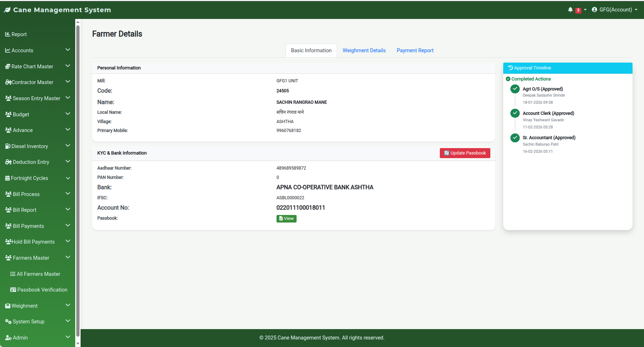Expand the Hold Bill Payments chevron

coord(68,241)
